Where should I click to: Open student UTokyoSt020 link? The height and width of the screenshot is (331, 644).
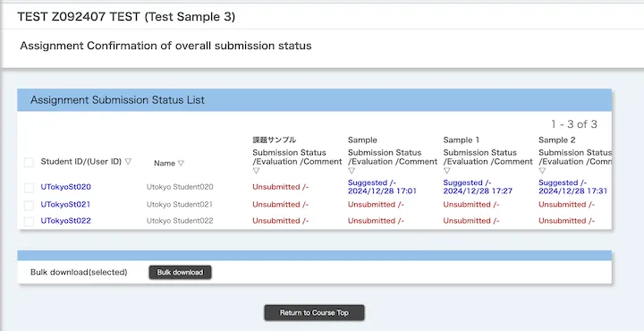pos(65,187)
